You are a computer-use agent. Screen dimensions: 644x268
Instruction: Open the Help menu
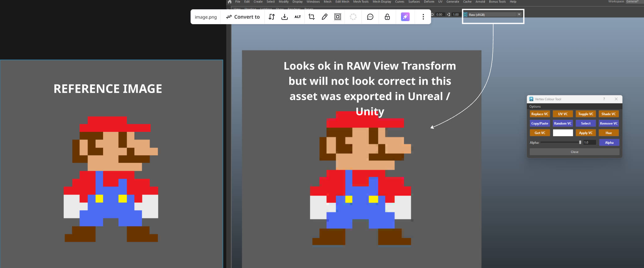point(513,2)
